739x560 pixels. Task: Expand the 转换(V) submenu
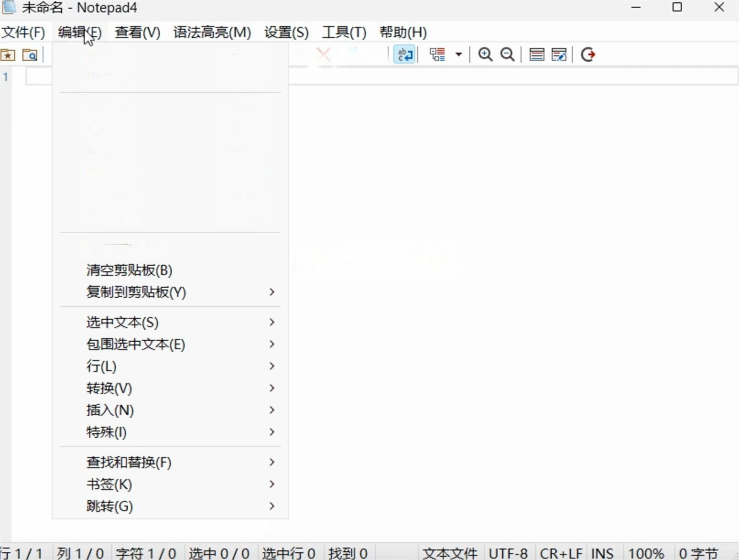click(x=170, y=388)
